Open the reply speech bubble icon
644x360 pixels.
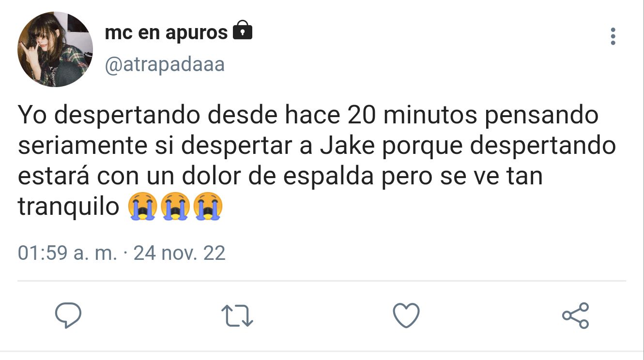pyautogui.click(x=68, y=315)
